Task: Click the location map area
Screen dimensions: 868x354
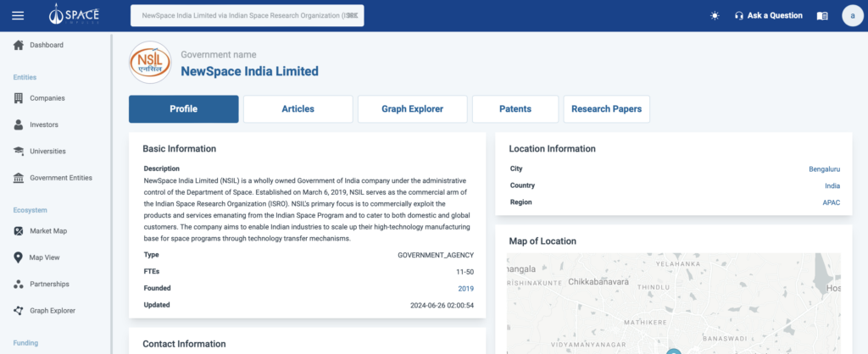Action: 674,304
